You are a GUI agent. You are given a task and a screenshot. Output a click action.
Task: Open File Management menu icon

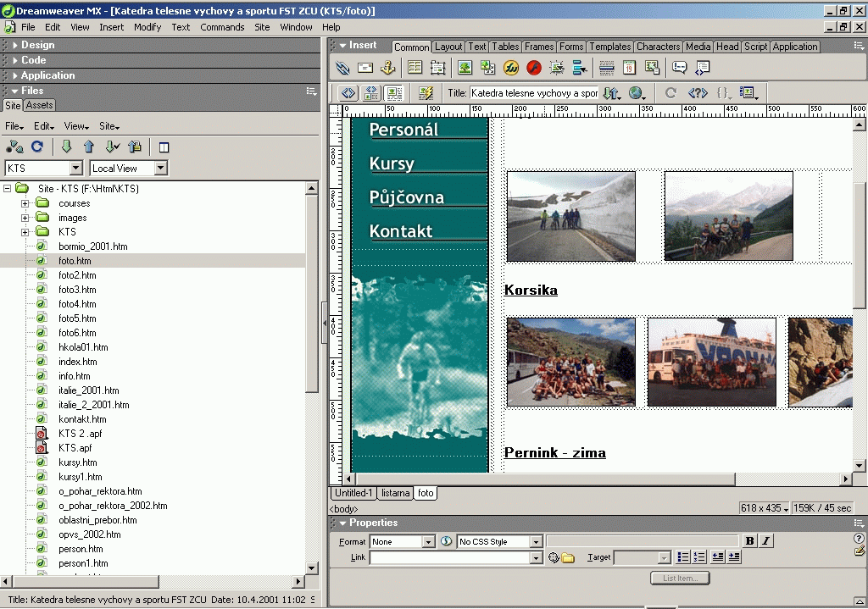click(612, 93)
